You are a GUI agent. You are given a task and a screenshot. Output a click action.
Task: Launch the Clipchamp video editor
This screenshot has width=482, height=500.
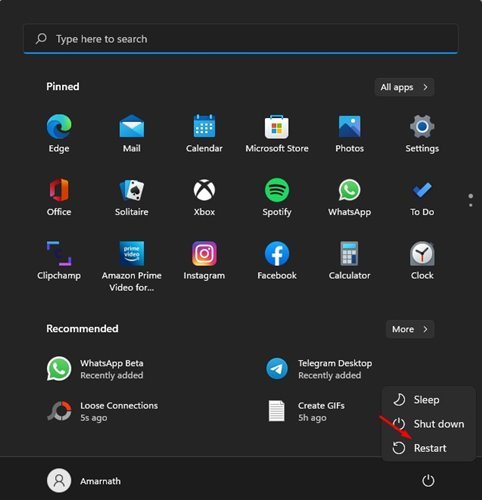[59, 261]
